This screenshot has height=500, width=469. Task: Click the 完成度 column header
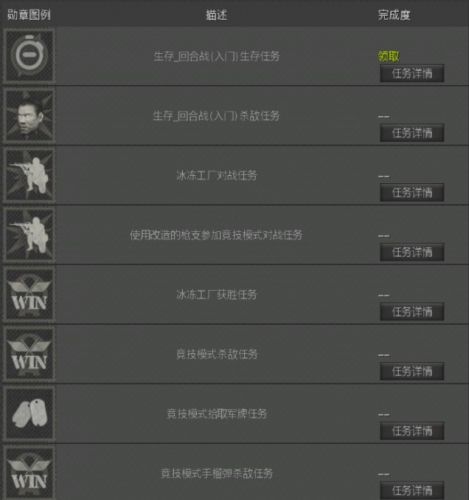coord(394,15)
